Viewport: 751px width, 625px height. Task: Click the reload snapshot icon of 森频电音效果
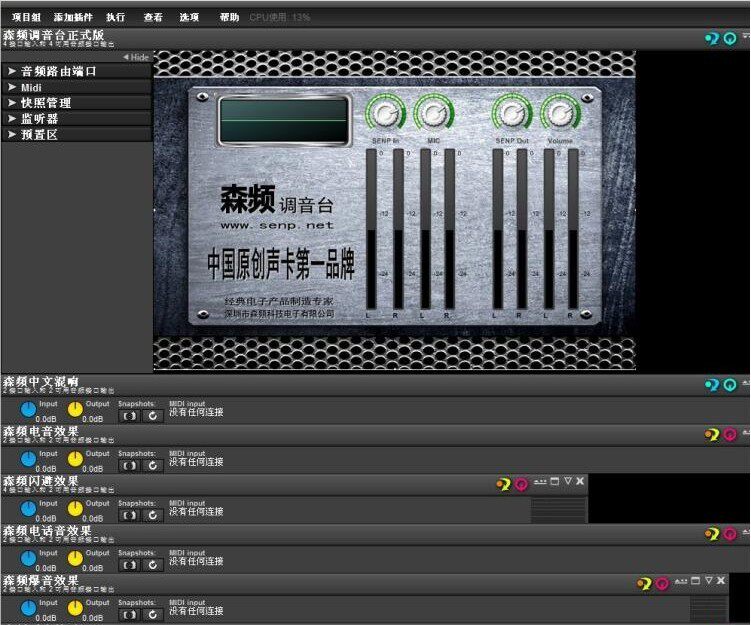152,466
